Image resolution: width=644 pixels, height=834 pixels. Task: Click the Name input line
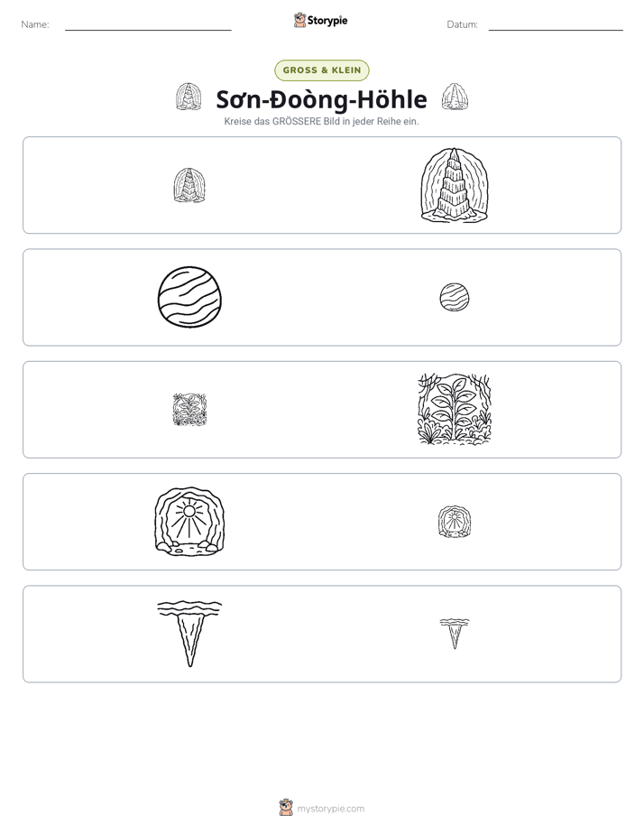(148, 25)
